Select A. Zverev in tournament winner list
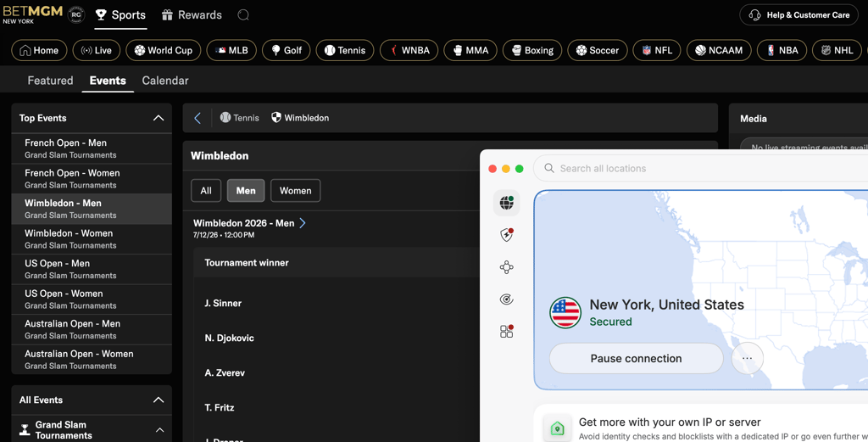 (225, 372)
